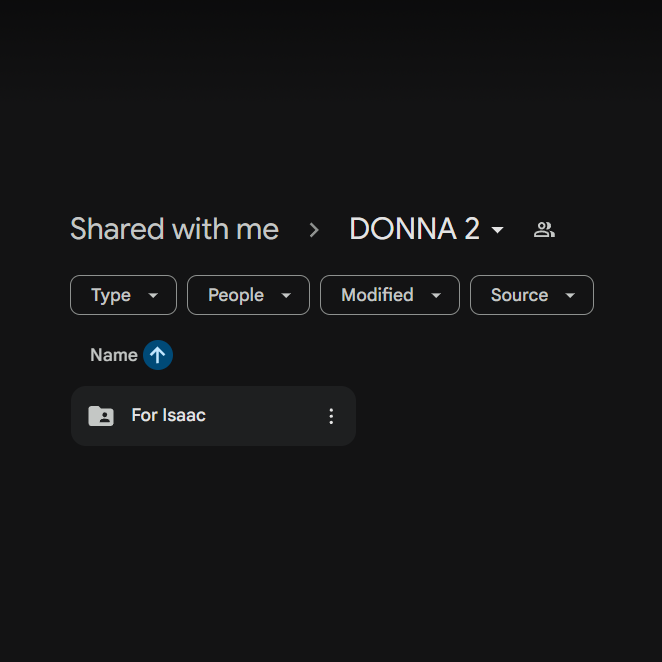
Task: Open the Type filter dropdown
Action: [123, 295]
